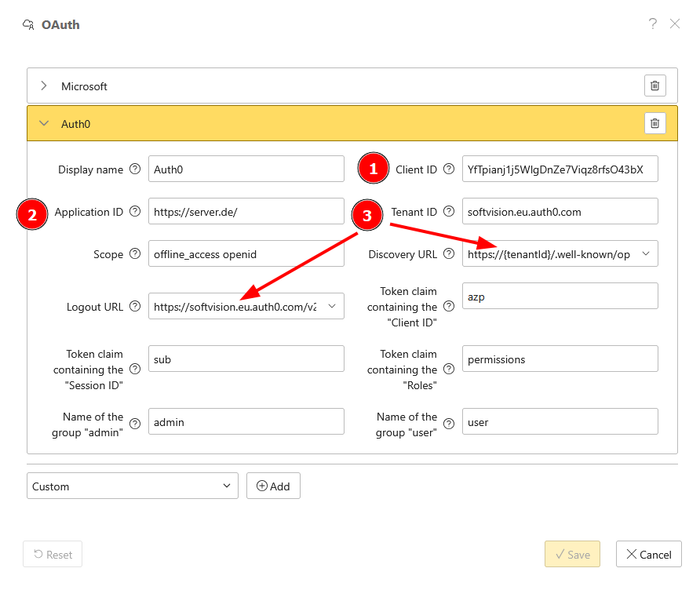Click inside the Client ID input field
The height and width of the screenshot is (590, 700).
(x=560, y=169)
